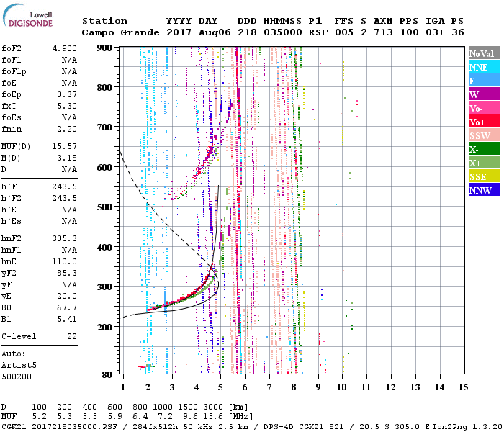The width and height of the screenshot is (504, 432).
Task: Select the NNE legend swatch
Action: (484, 67)
